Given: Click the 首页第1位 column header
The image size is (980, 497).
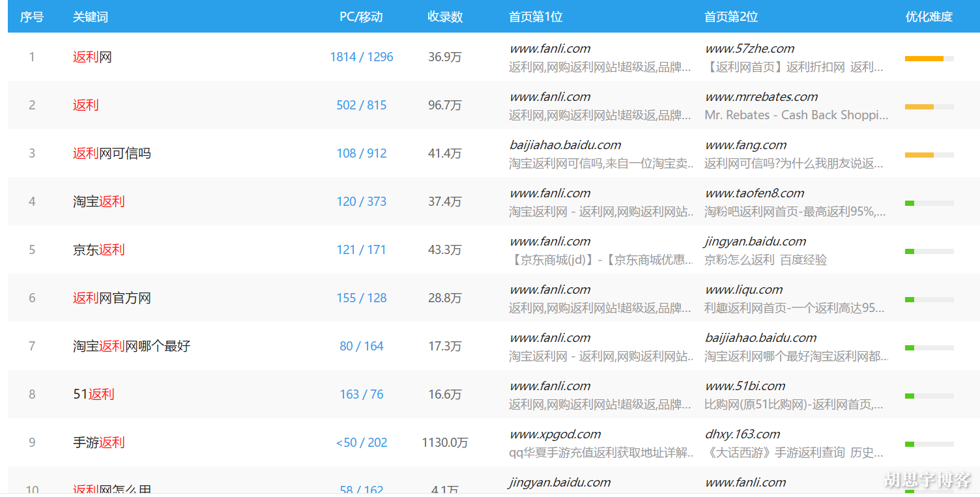Looking at the screenshot, I should coord(536,17).
